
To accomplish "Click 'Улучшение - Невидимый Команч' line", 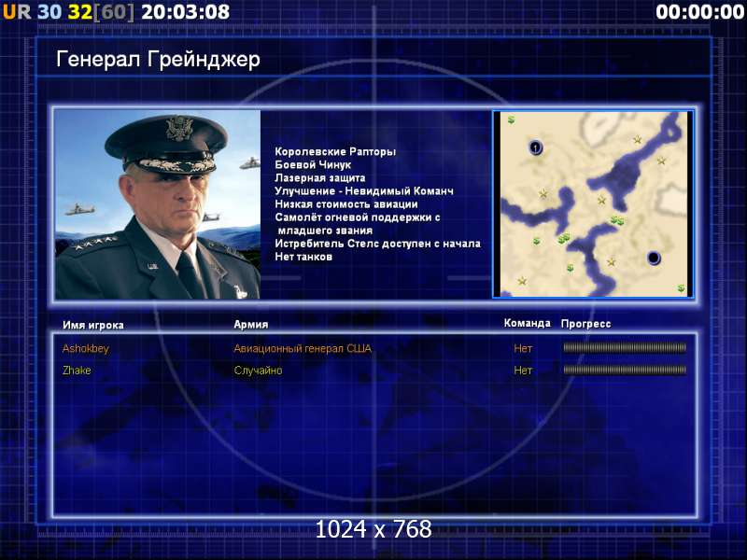I will coord(364,191).
